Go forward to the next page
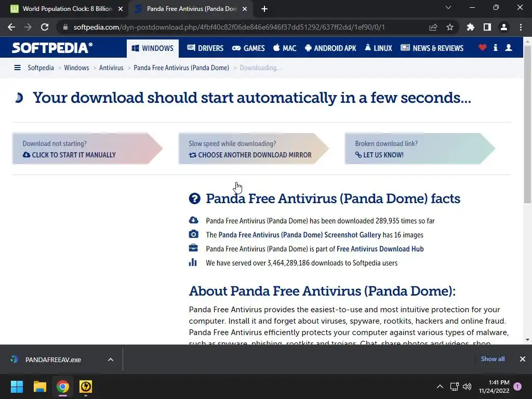 tap(28, 27)
